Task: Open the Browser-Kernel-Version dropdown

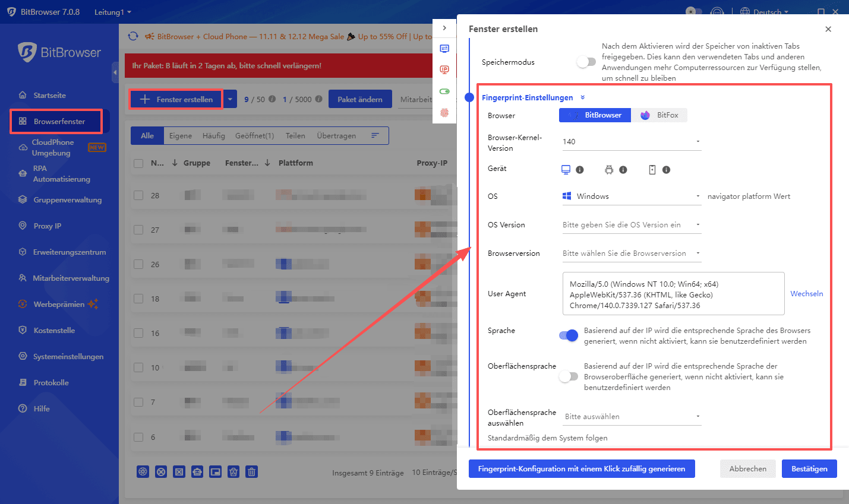Action: (631, 141)
